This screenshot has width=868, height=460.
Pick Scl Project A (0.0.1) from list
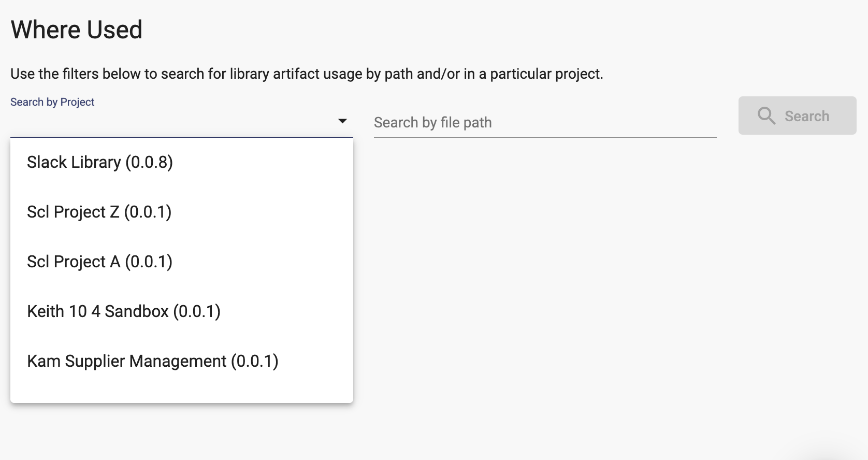pyautogui.click(x=182, y=262)
